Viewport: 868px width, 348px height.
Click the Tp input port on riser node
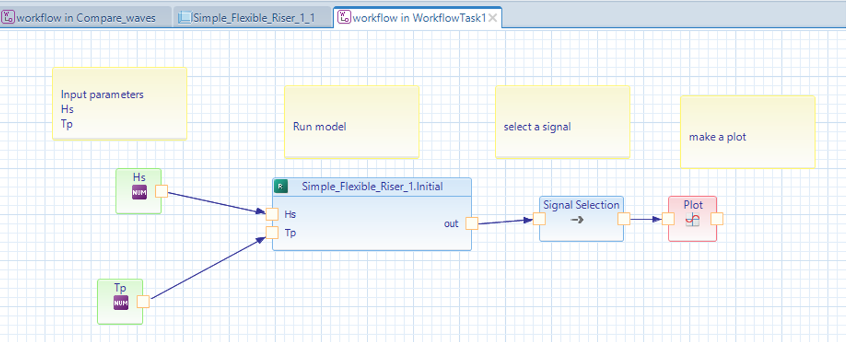(x=272, y=233)
